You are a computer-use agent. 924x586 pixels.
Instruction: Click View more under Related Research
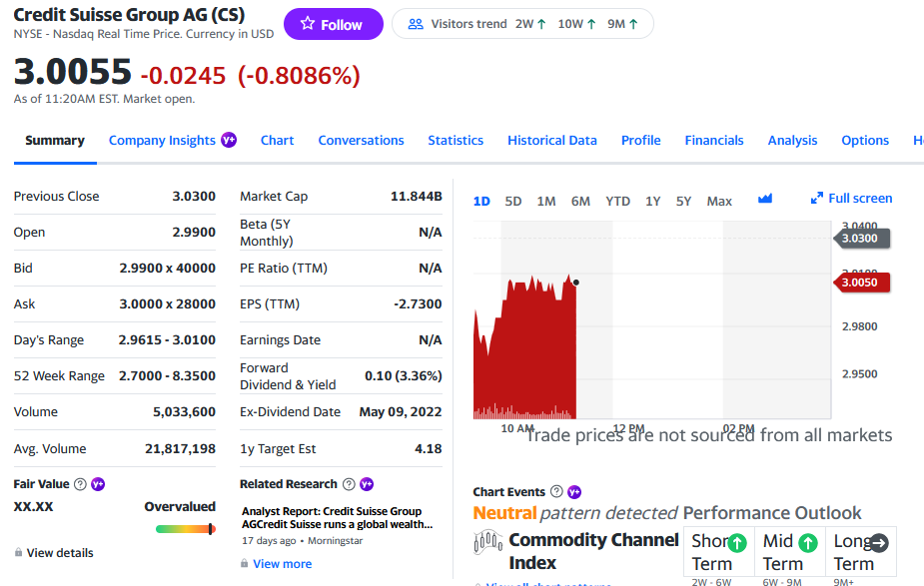coord(283,564)
